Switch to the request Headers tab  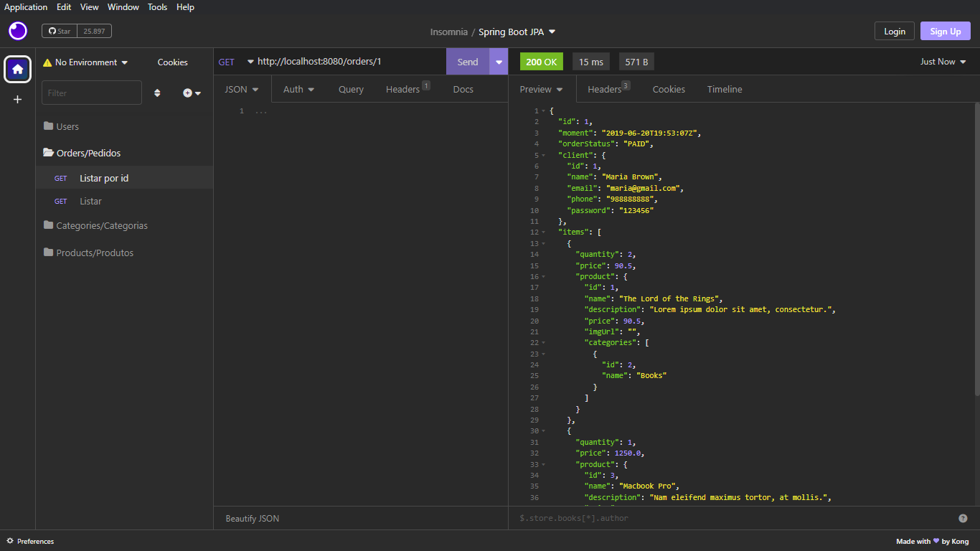point(407,89)
